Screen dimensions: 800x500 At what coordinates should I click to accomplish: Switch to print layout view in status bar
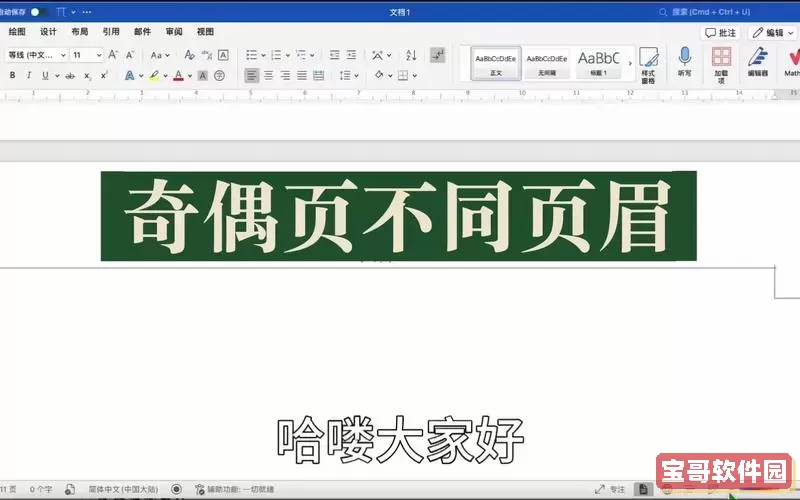(x=643, y=489)
